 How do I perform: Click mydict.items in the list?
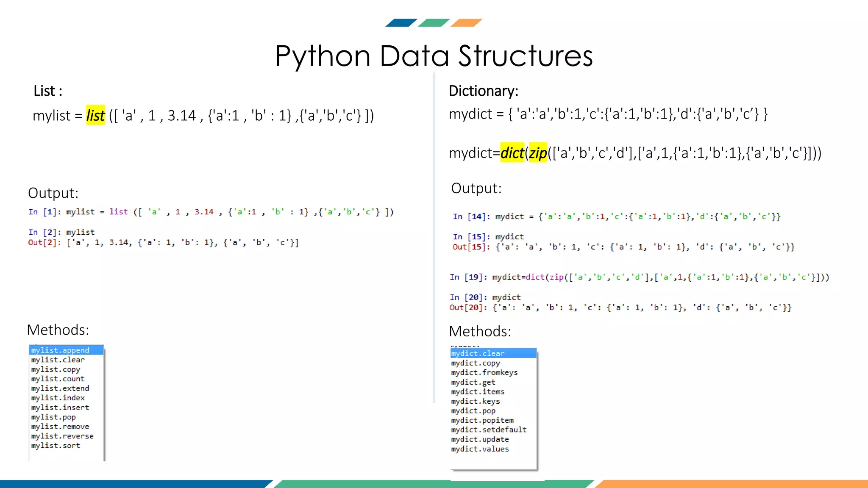coord(478,392)
